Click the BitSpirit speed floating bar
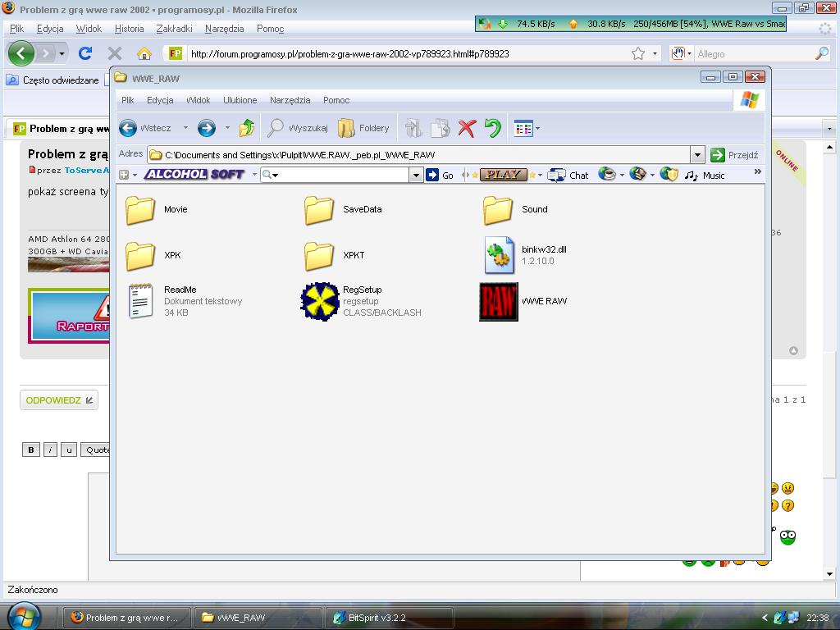 tap(631, 24)
